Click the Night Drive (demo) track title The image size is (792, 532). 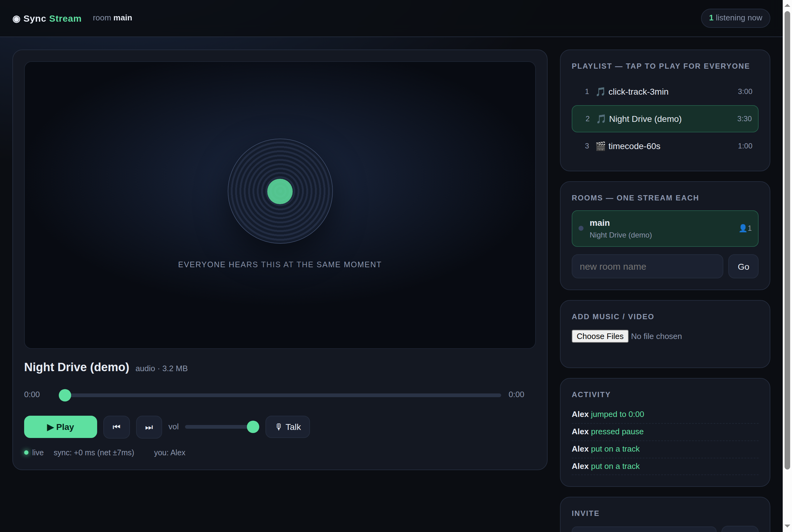(x=77, y=367)
